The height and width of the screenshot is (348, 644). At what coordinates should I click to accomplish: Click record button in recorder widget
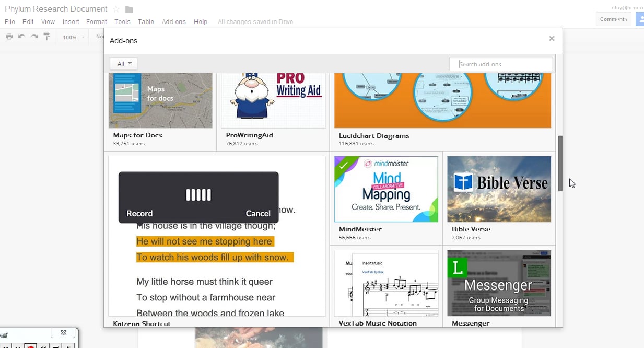(x=31, y=346)
